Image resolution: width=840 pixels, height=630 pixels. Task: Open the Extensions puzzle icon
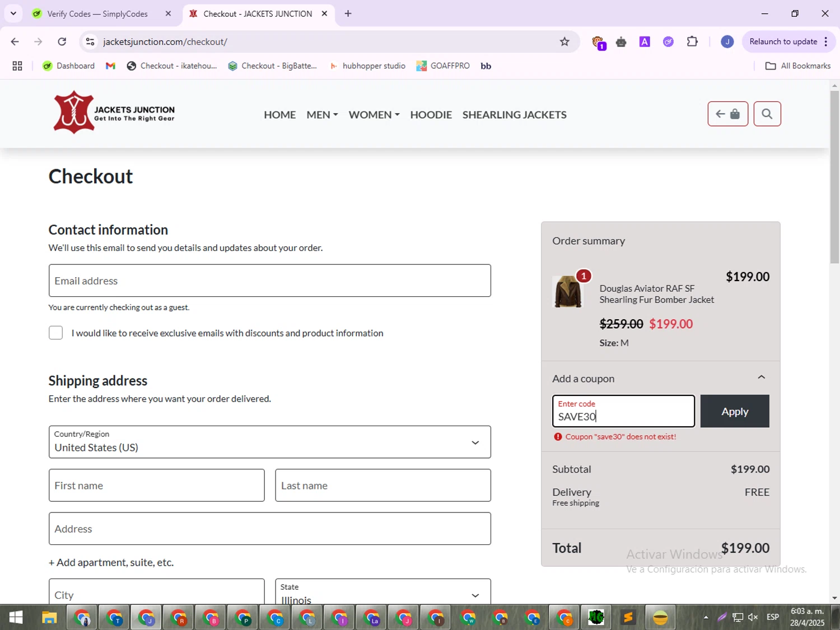692,41
